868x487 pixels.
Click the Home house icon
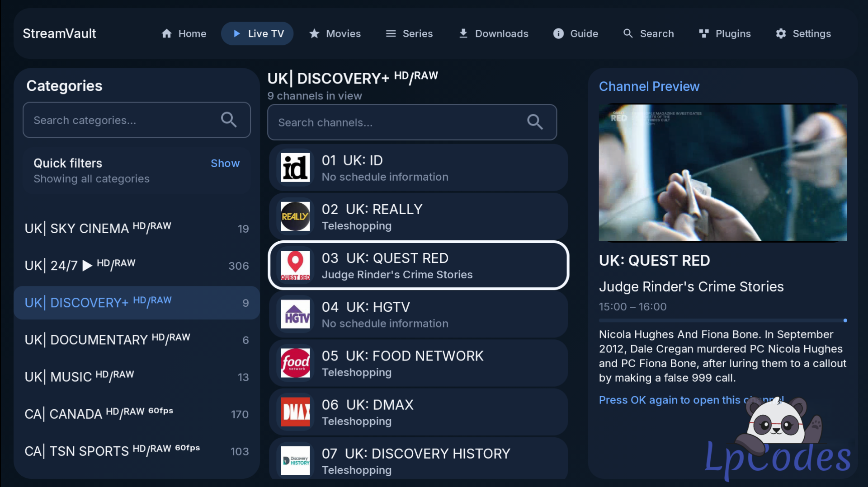click(x=167, y=33)
